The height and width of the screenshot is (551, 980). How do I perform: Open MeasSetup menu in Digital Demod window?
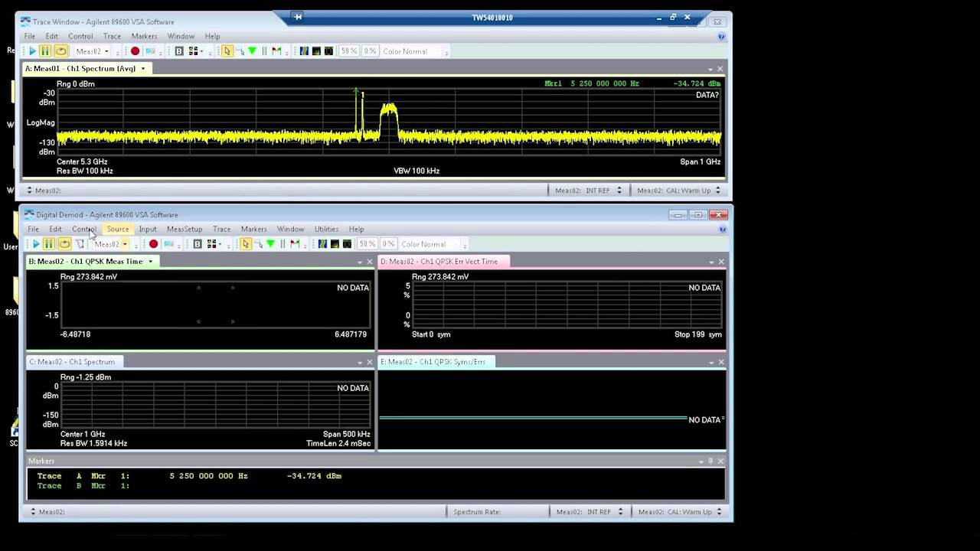coord(185,229)
